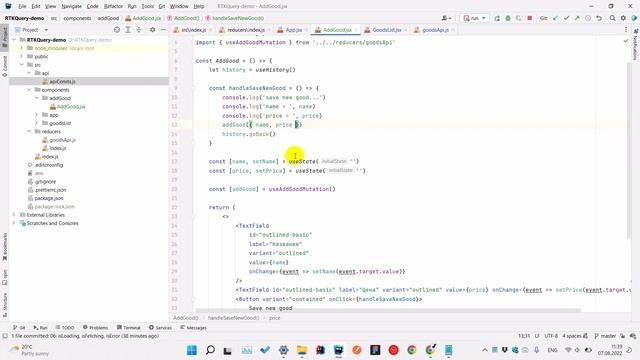The height and width of the screenshot is (360, 640).
Task: Click Collapse All in Project panel
Action: point(139,30)
